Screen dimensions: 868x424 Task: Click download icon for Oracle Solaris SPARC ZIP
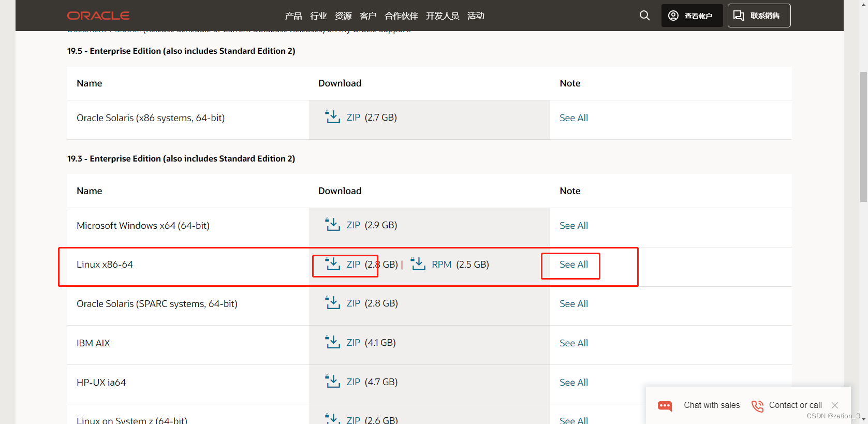point(333,303)
